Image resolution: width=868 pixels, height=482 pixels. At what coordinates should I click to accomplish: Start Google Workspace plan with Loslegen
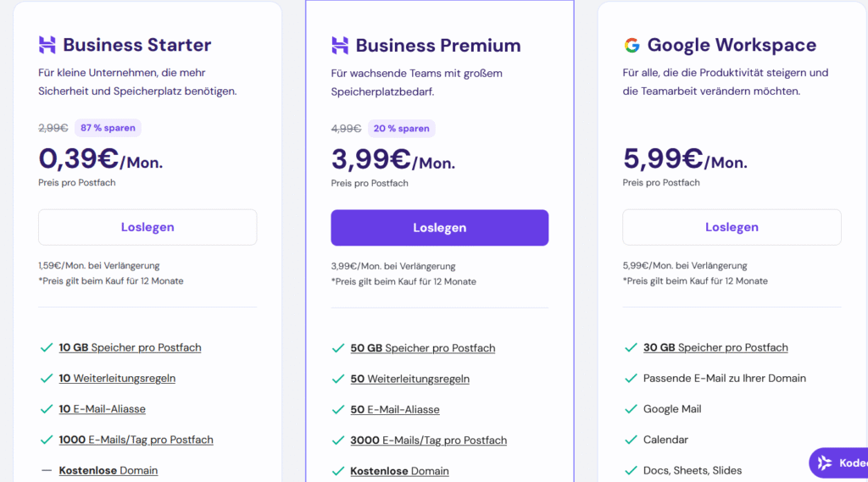(x=732, y=227)
